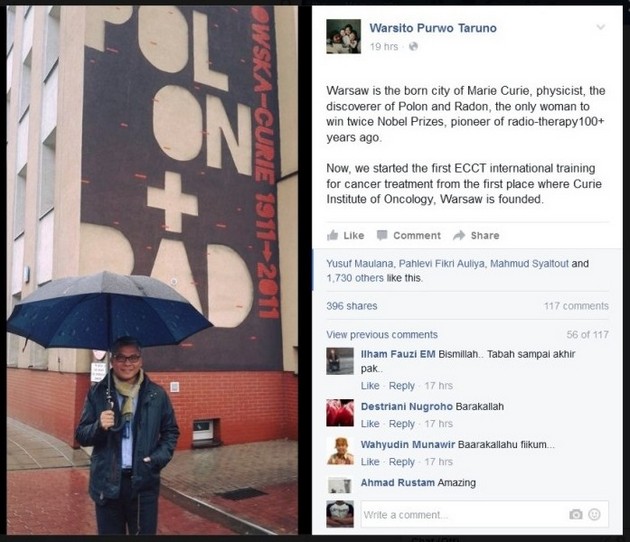Open Warsito Purwo Taruno's profile picture

(344, 36)
